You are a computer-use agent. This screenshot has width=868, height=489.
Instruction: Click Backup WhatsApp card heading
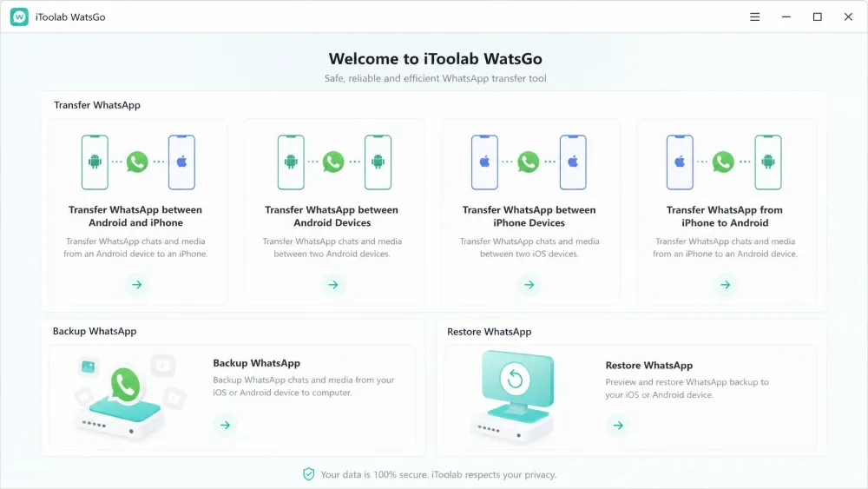pos(257,363)
